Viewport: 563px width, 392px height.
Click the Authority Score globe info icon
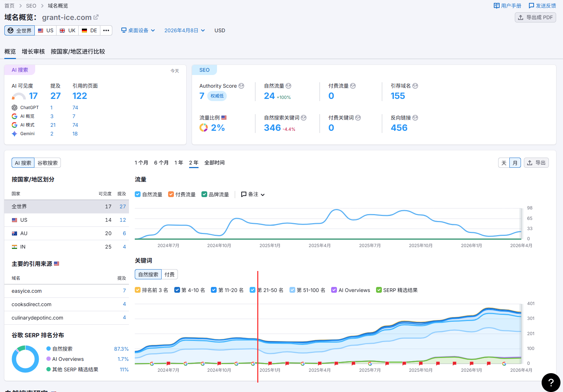(x=241, y=86)
